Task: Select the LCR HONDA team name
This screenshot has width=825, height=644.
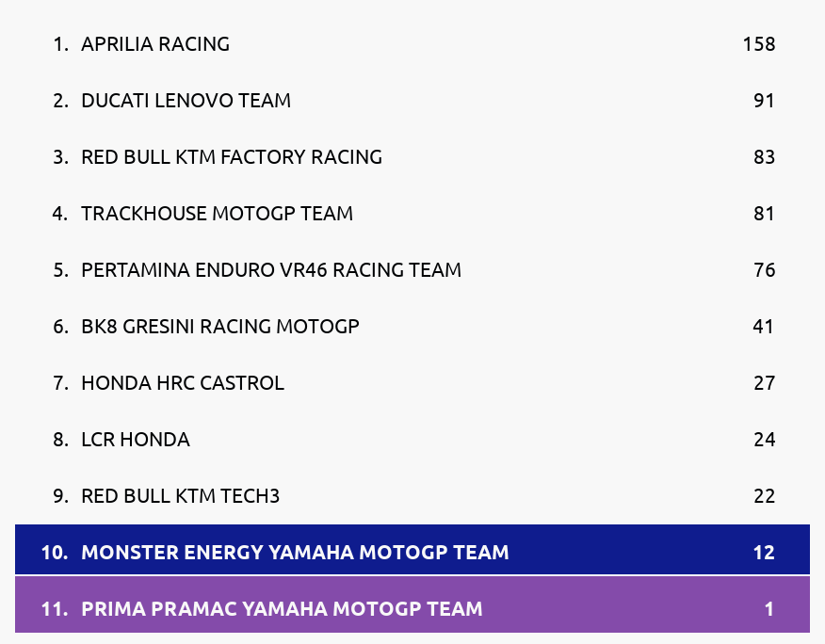Action: 136,440
